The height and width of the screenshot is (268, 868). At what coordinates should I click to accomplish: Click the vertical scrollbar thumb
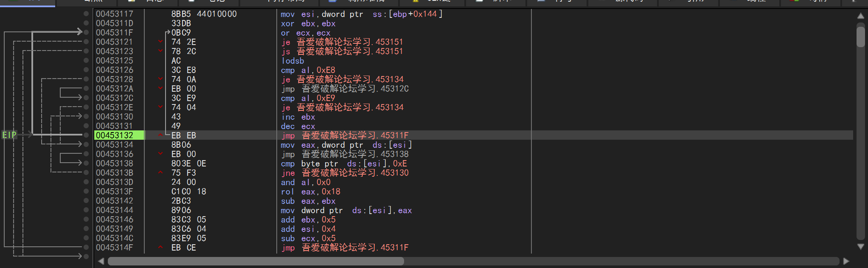[x=860, y=37]
